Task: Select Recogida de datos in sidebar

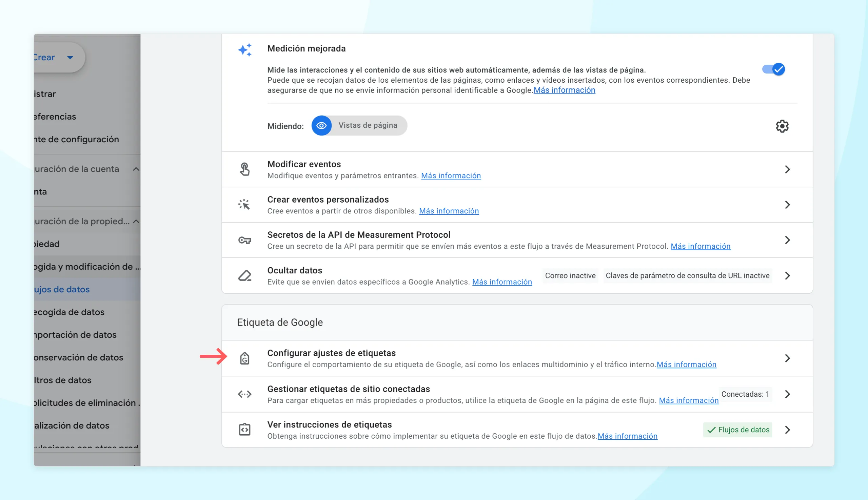Action: tap(87, 312)
